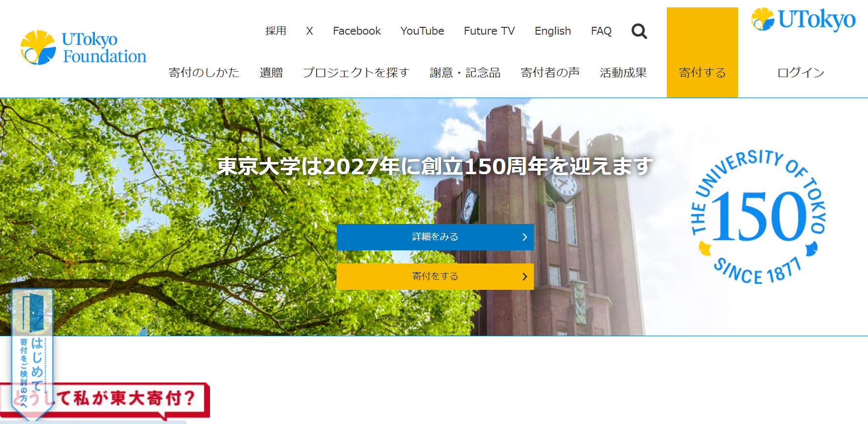Click the yellow 寄付をする button

(435, 277)
